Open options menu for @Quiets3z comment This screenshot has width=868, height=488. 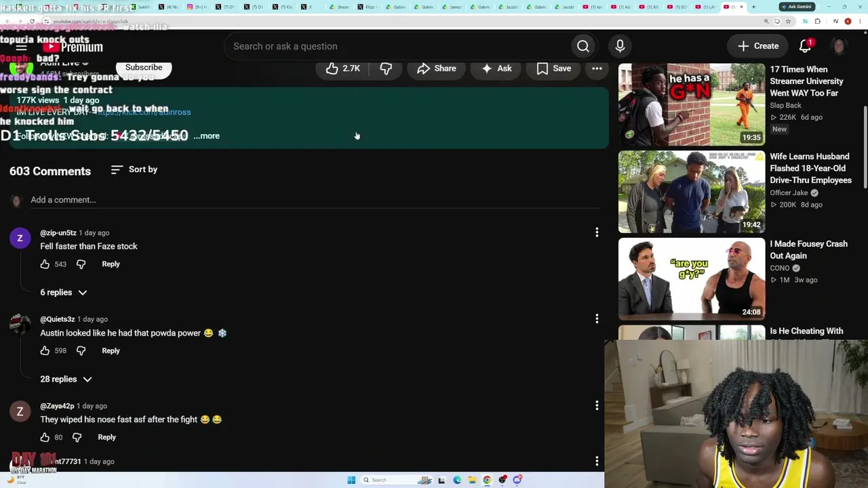point(597,319)
